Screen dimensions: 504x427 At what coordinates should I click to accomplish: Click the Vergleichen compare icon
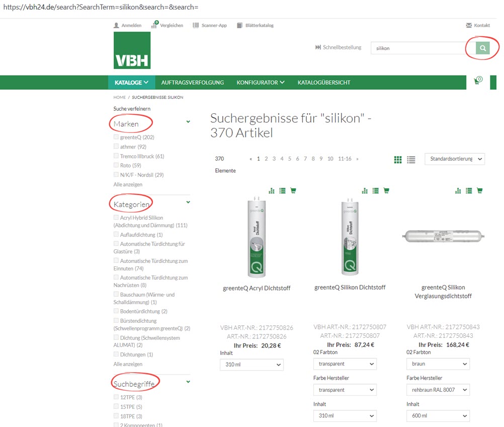154,25
